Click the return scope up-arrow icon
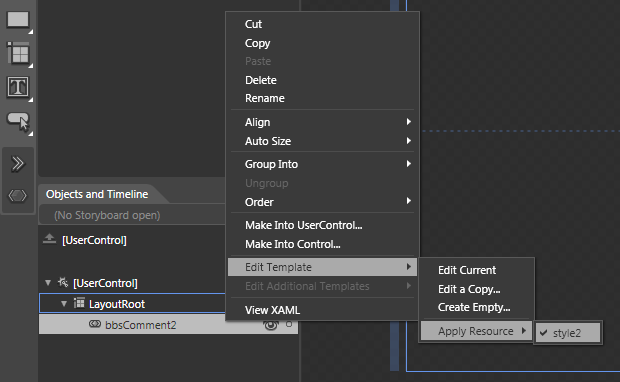The height and width of the screenshot is (382, 620). pyautogui.click(x=49, y=238)
